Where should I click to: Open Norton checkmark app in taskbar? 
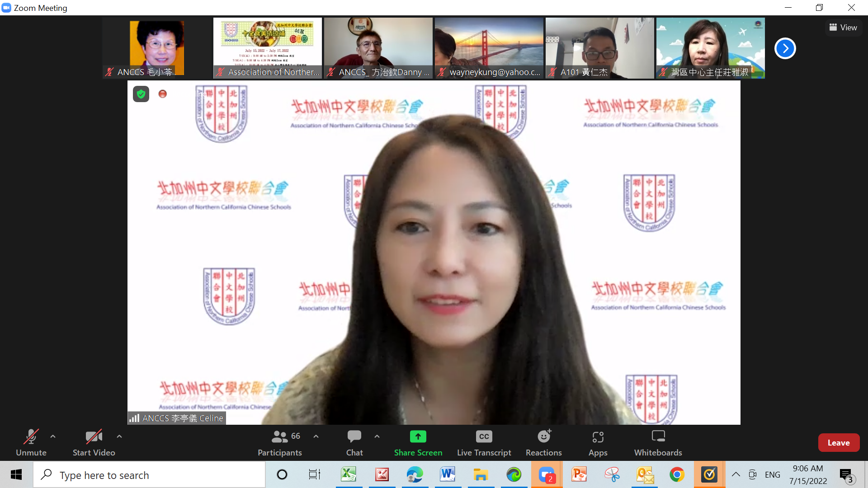pos(709,474)
